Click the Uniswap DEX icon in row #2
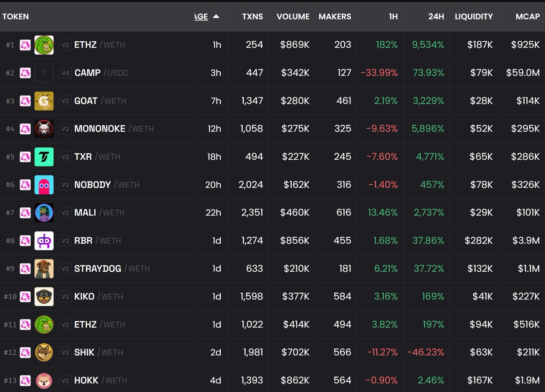This screenshot has height=392, width=545. (x=25, y=73)
